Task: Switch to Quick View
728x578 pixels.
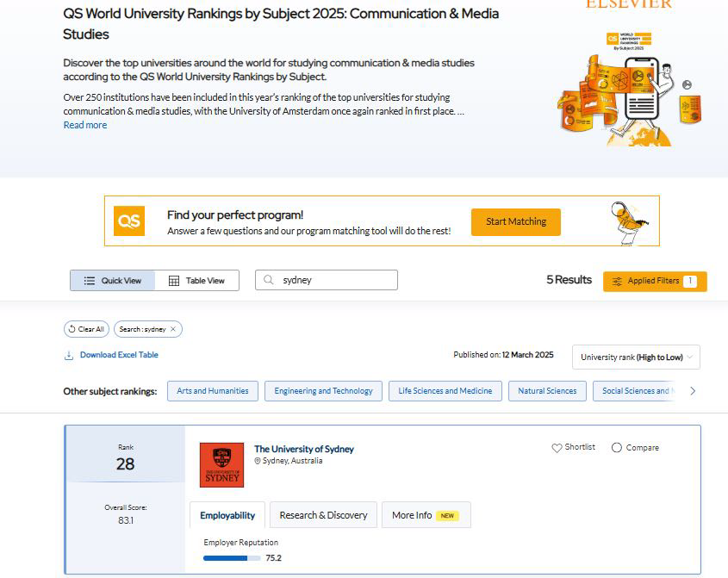Action: 113,280
